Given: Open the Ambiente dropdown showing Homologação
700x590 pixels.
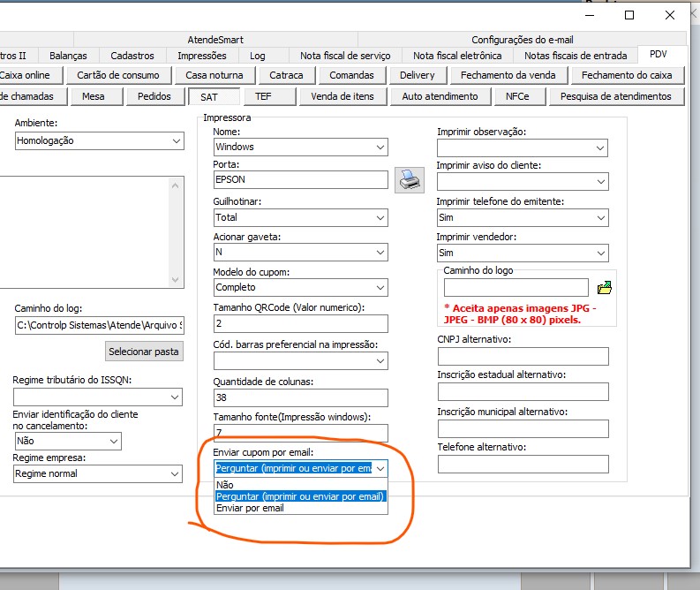Looking at the screenshot, I should (x=99, y=140).
